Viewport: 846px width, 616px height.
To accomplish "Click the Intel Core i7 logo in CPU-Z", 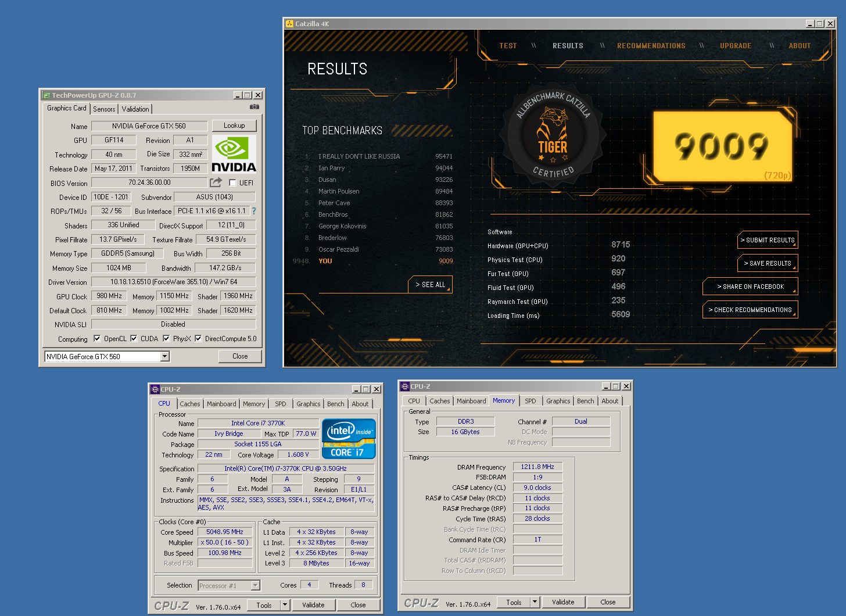I will [x=349, y=439].
